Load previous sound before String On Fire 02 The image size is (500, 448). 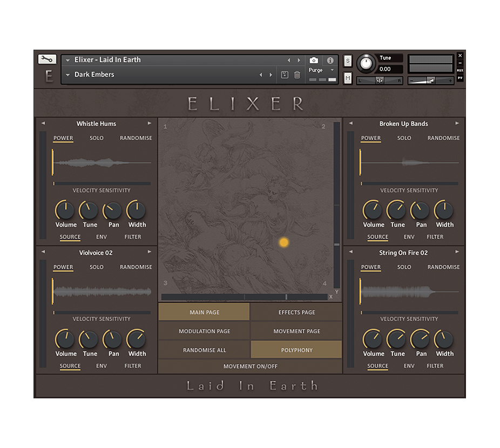pyautogui.click(x=350, y=252)
